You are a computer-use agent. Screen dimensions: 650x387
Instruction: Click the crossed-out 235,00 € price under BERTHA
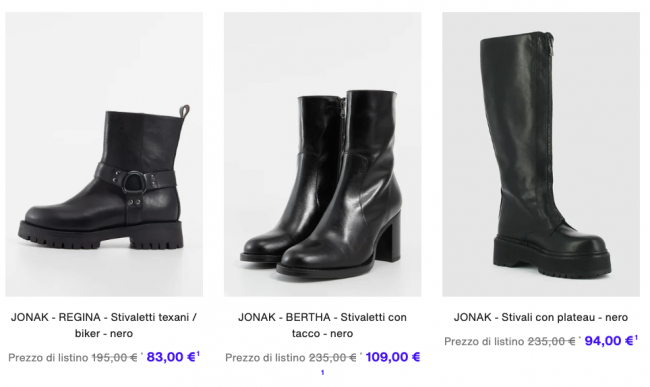332,358
